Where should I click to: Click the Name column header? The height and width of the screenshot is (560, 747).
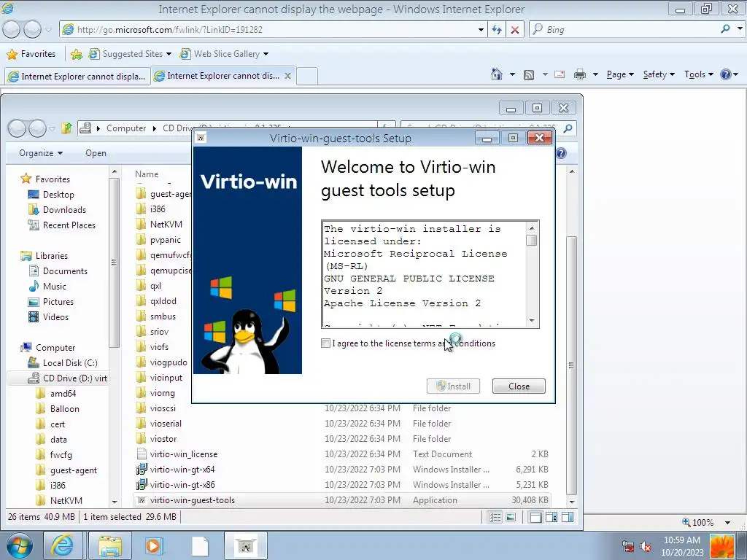(146, 174)
